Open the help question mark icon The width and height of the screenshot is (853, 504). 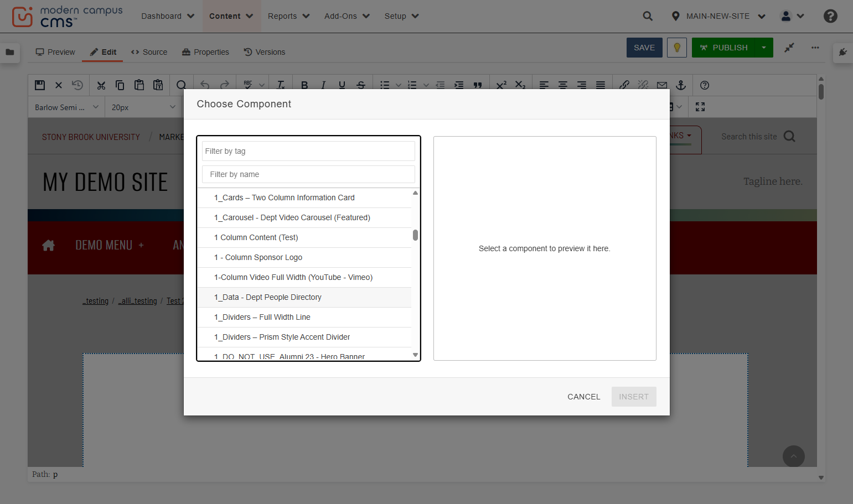830,16
